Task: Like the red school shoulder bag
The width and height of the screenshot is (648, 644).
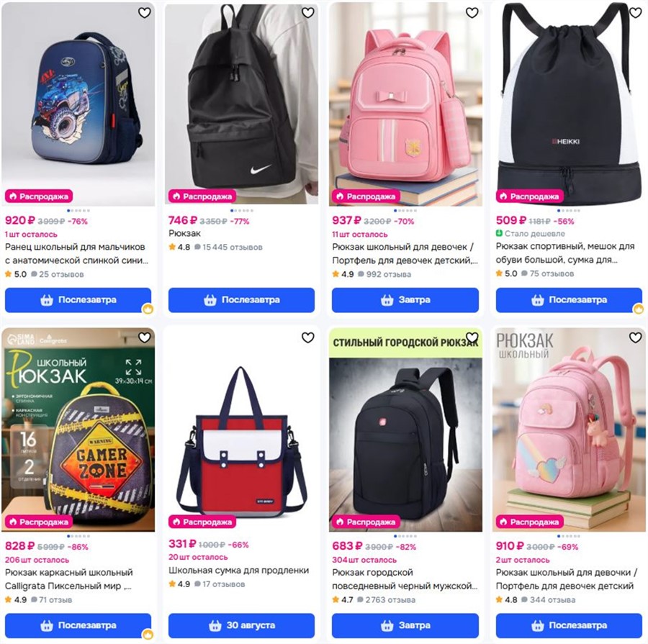Action: point(308,337)
